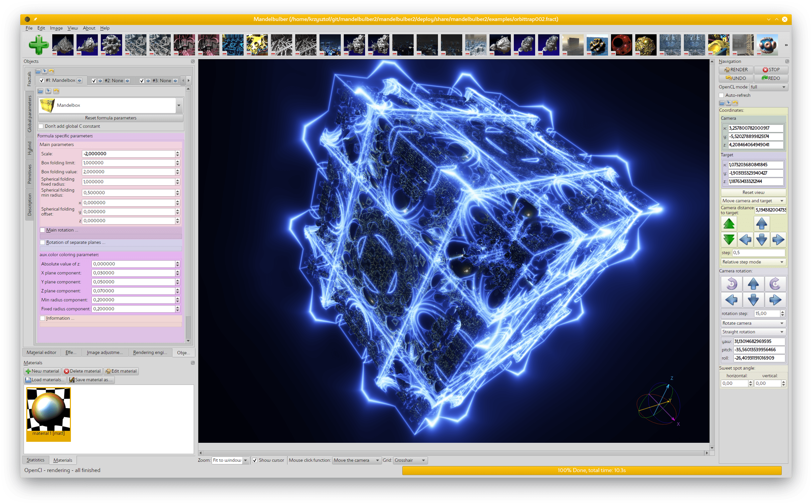Click the green move forward arrow
The height and width of the screenshot is (504, 812).
(728, 223)
